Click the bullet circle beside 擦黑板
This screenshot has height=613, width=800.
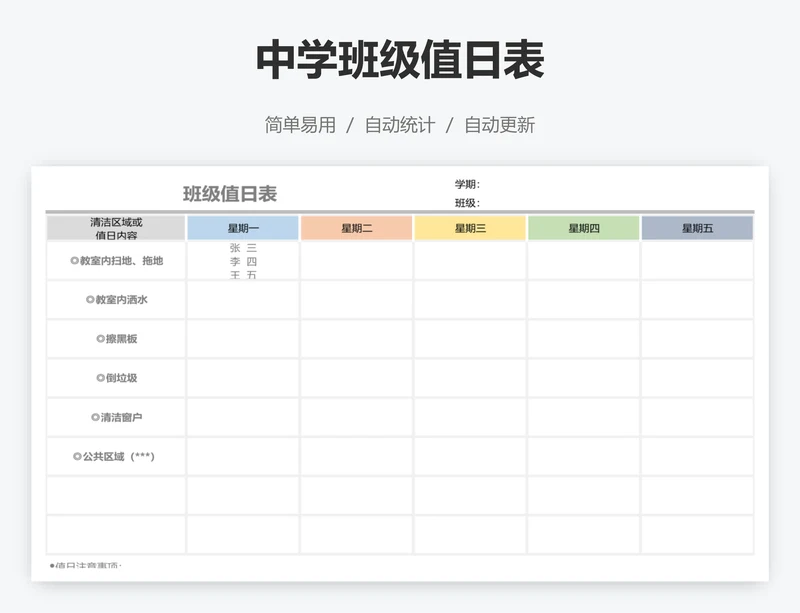tap(101, 339)
